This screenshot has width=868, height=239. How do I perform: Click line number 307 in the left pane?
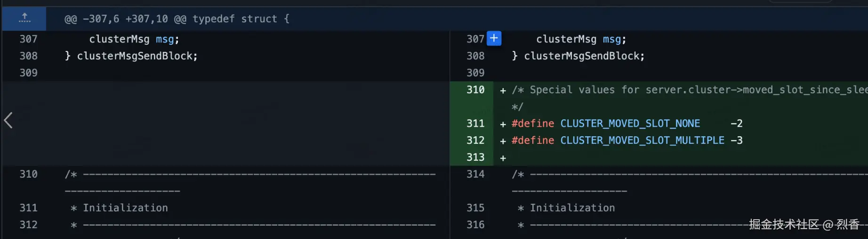pyautogui.click(x=28, y=39)
